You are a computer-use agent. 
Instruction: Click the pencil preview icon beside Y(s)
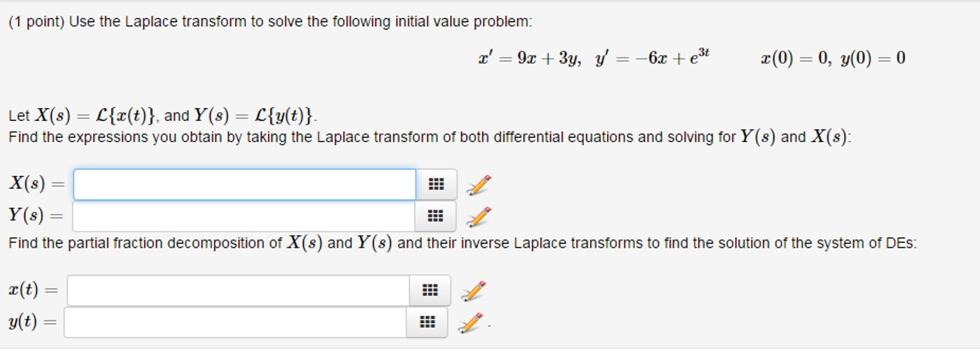pyautogui.click(x=476, y=216)
